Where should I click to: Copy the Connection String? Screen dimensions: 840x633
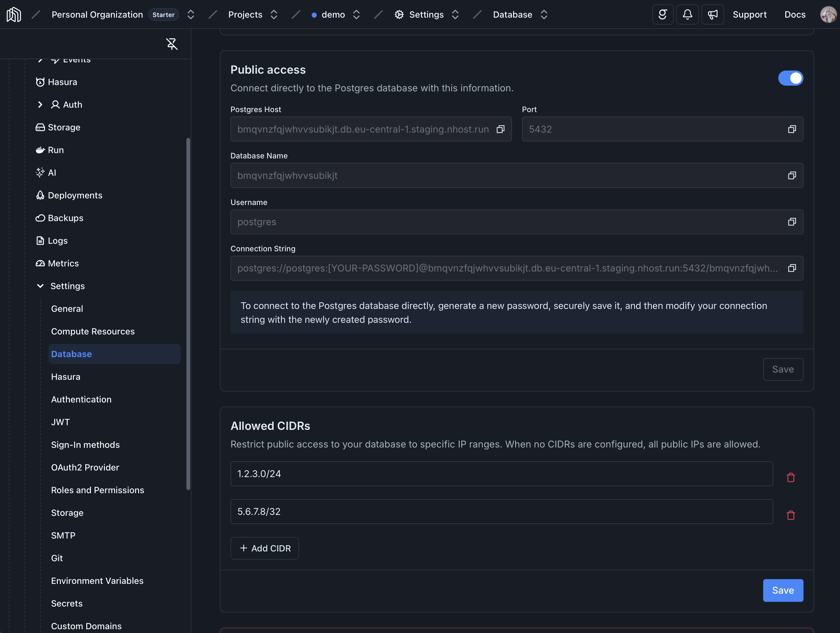(792, 268)
